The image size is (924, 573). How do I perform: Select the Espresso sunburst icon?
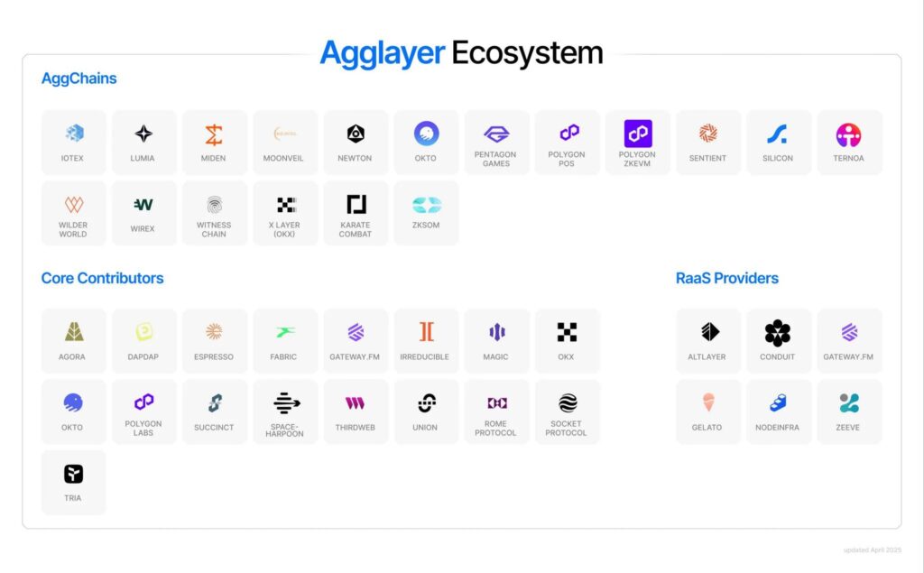pos(214,332)
